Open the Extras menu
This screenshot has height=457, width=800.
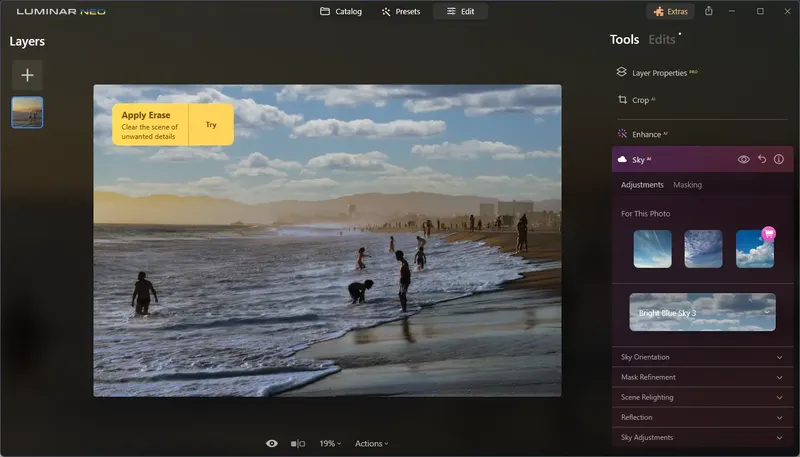coord(670,11)
